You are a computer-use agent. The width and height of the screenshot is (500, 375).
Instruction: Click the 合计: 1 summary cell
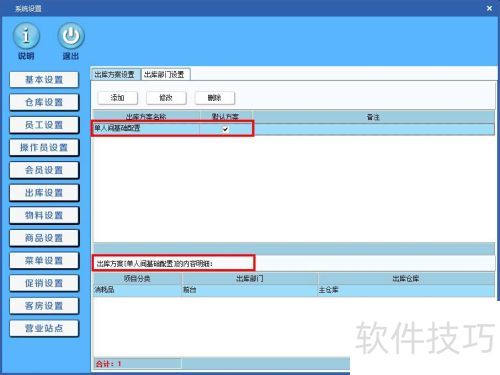point(137,364)
